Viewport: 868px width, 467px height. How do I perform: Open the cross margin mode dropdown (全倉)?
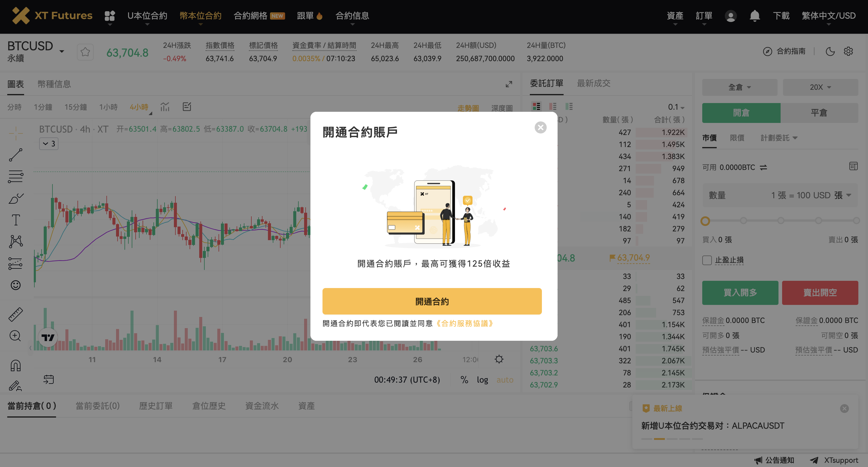(x=740, y=87)
